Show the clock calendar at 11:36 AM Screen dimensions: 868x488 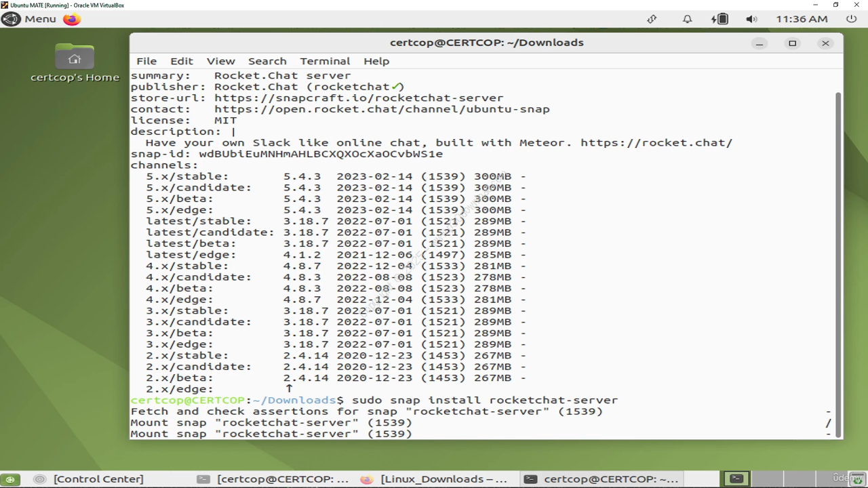point(802,19)
